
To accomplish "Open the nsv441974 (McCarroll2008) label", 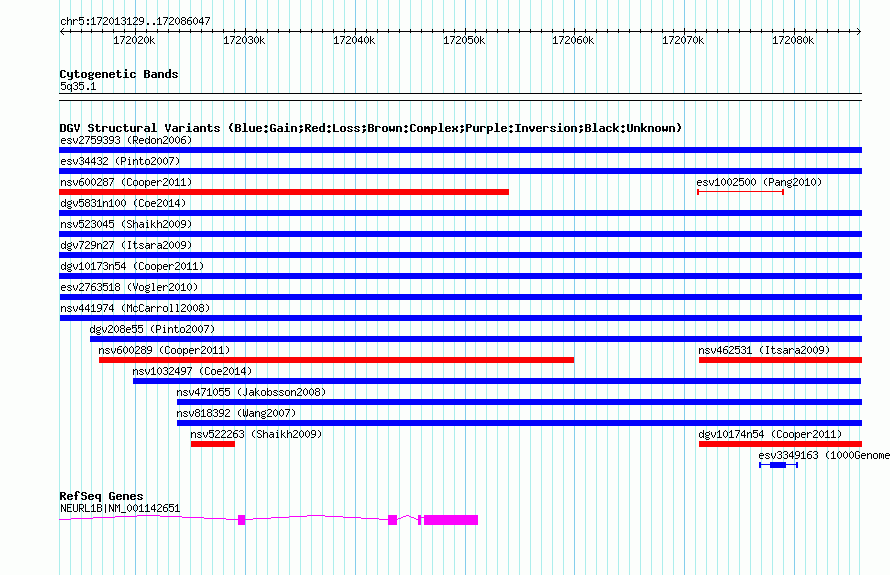I will pyautogui.click(x=135, y=308).
